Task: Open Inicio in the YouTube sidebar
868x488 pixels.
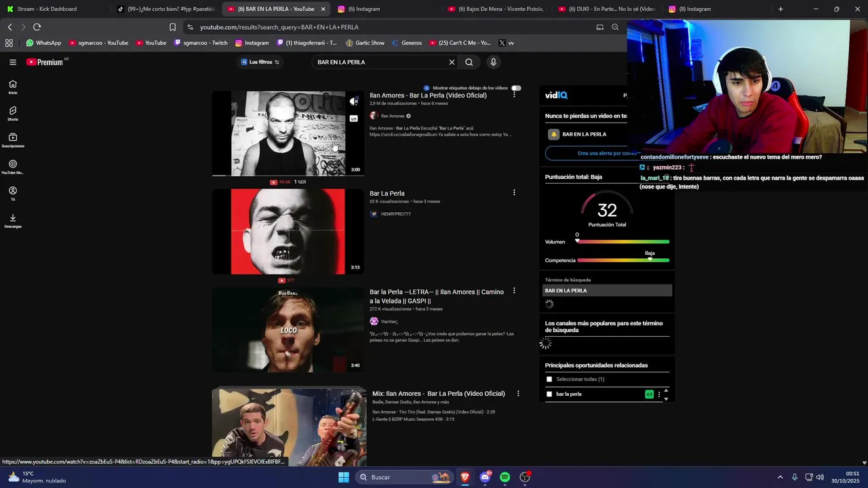Action: (x=13, y=87)
